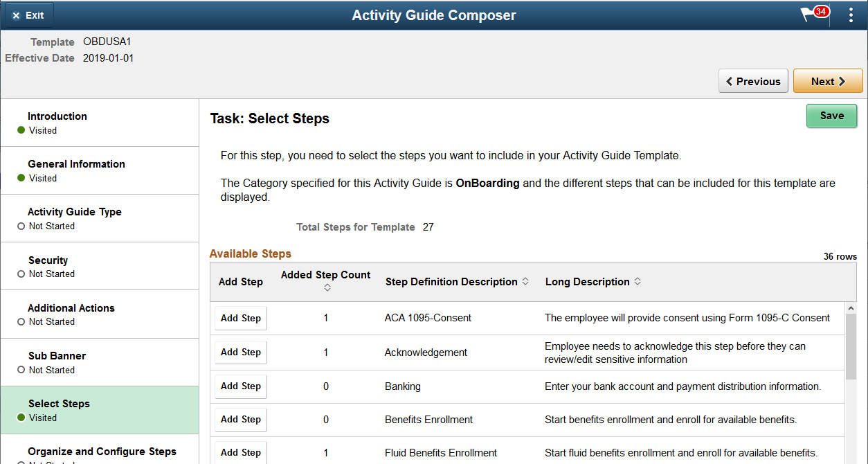This screenshot has height=464, width=868.
Task: Save the Select Steps task
Action: pyautogui.click(x=831, y=116)
